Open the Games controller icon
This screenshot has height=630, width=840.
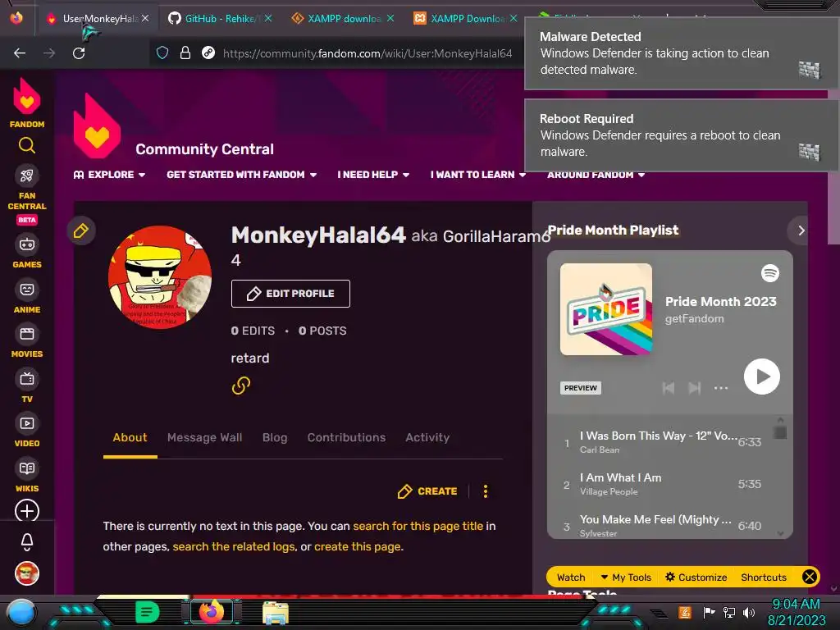[27, 244]
